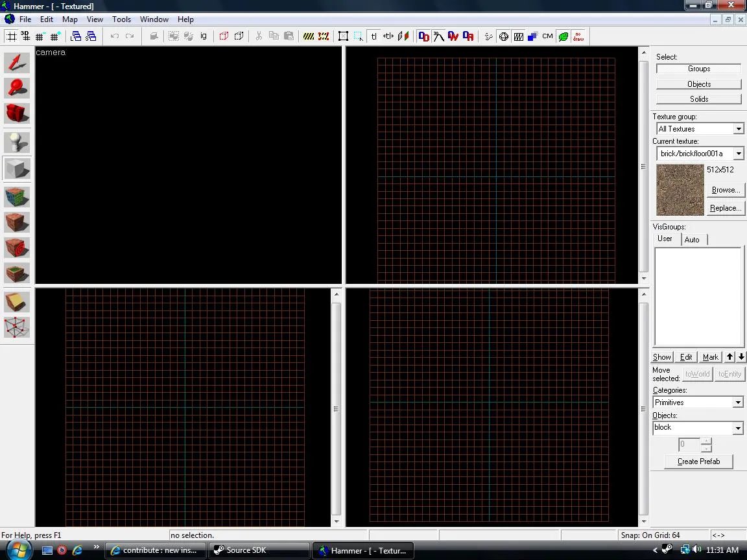Open the View menu
The height and width of the screenshot is (560, 747).
click(95, 19)
